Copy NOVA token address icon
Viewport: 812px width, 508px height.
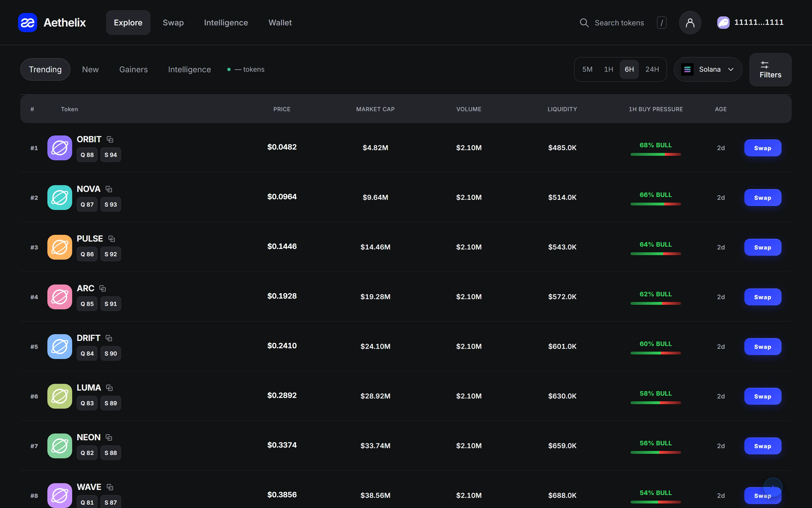pos(109,189)
